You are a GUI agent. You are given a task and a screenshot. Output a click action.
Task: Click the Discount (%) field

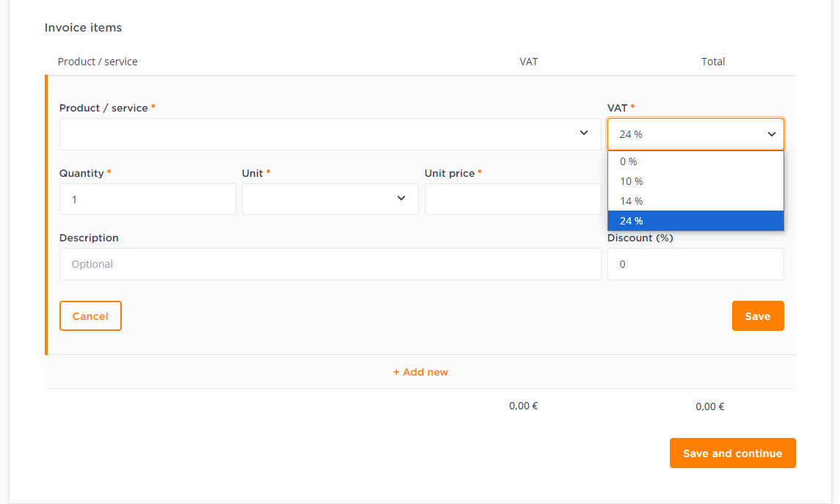pos(695,264)
